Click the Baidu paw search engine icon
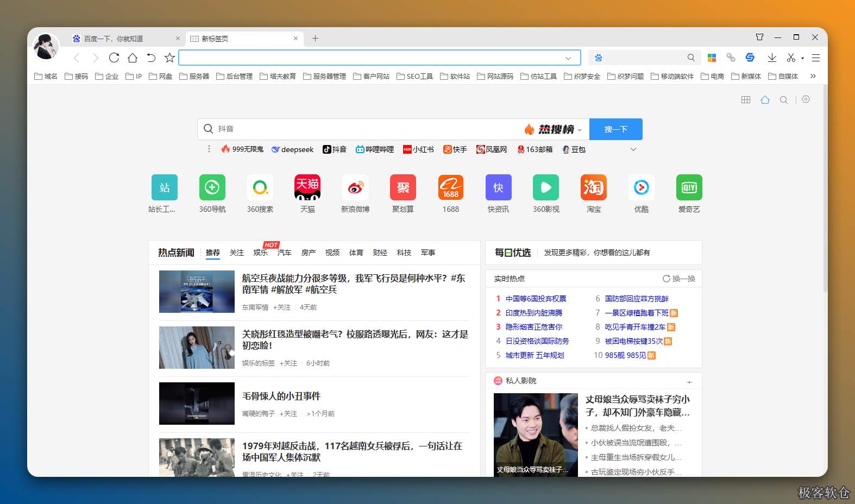855x504 pixels. (x=599, y=58)
